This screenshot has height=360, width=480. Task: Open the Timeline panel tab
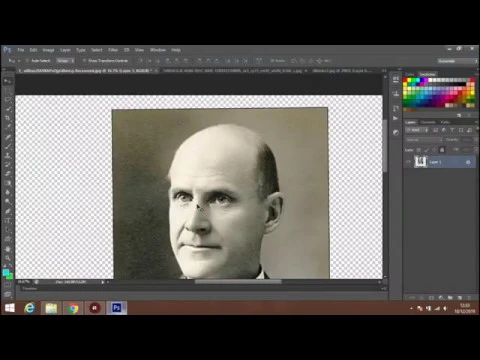coord(30,289)
